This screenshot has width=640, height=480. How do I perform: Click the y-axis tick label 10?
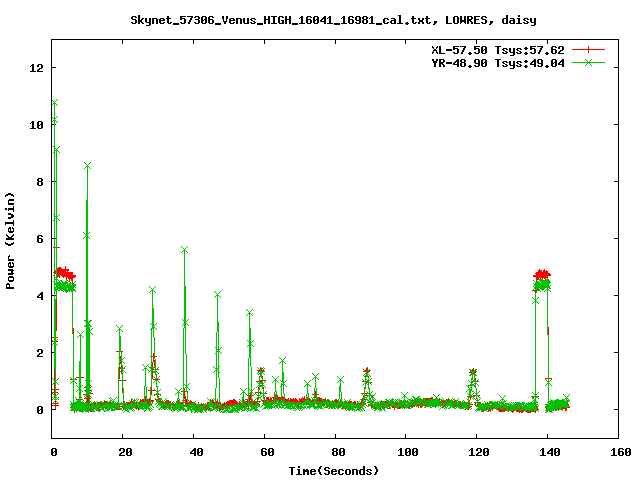coord(37,125)
